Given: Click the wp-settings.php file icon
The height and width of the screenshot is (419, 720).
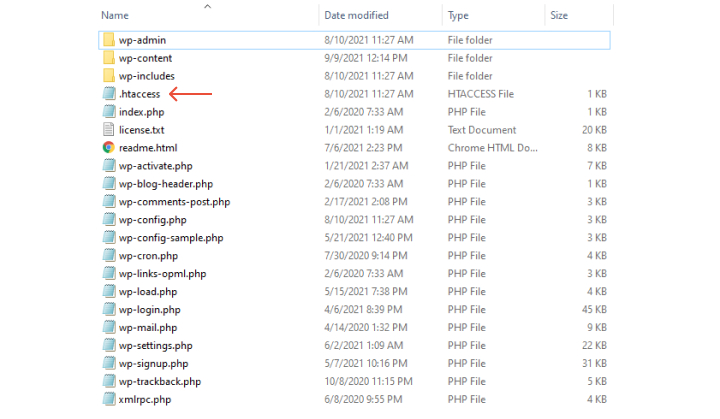Looking at the screenshot, I should 109,345.
